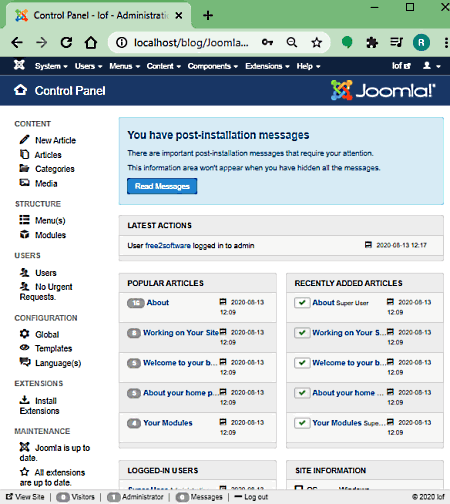Open the free2software user link
The width and height of the screenshot is (450, 504).
[168, 246]
